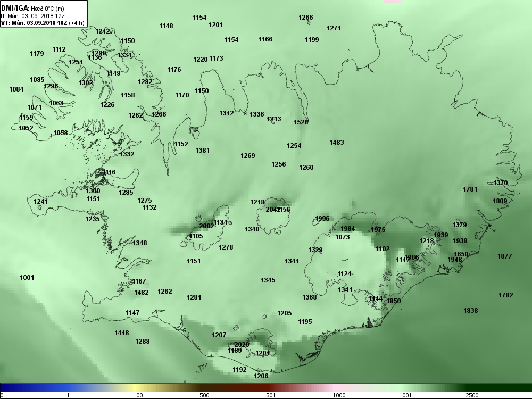The image size is (532, 399).
Task: Click the map value '1084'
Action: pyautogui.click(x=16, y=89)
